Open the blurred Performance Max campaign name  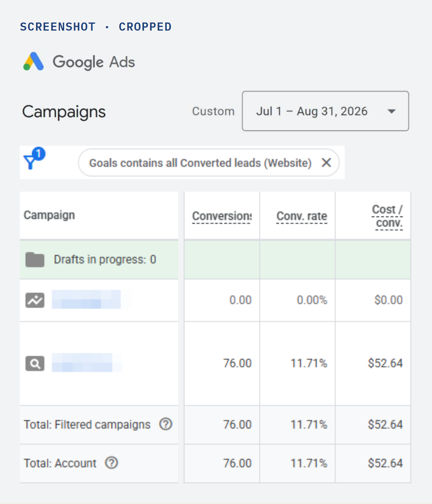[x=86, y=299]
